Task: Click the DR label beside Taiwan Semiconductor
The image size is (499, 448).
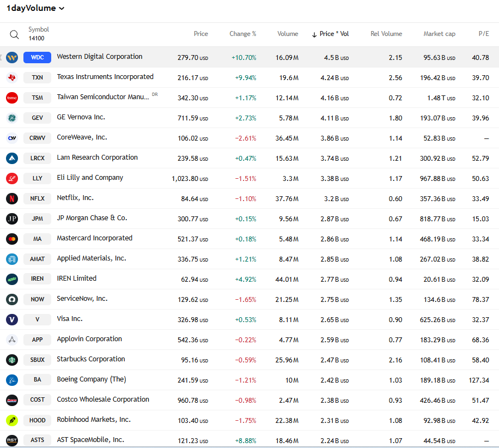Action: click(155, 95)
